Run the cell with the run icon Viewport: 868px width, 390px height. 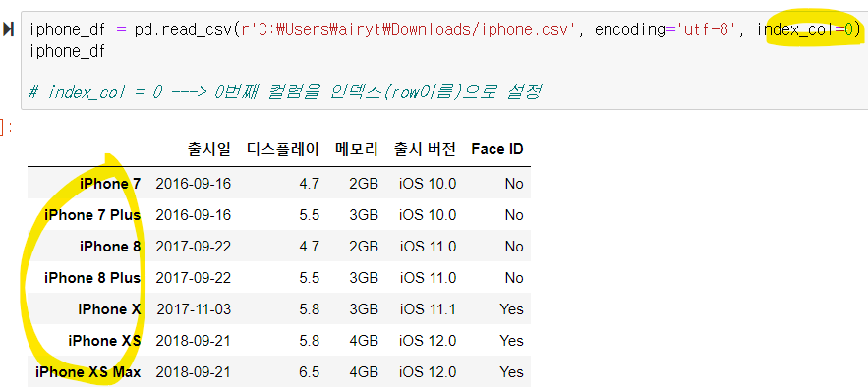pos(8,29)
